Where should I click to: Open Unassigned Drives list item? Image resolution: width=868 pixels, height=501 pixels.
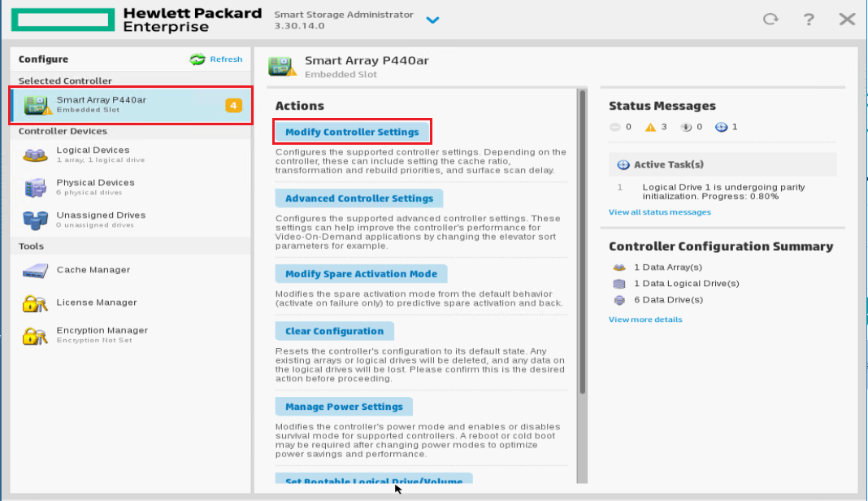pyautogui.click(x=131, y=220)
